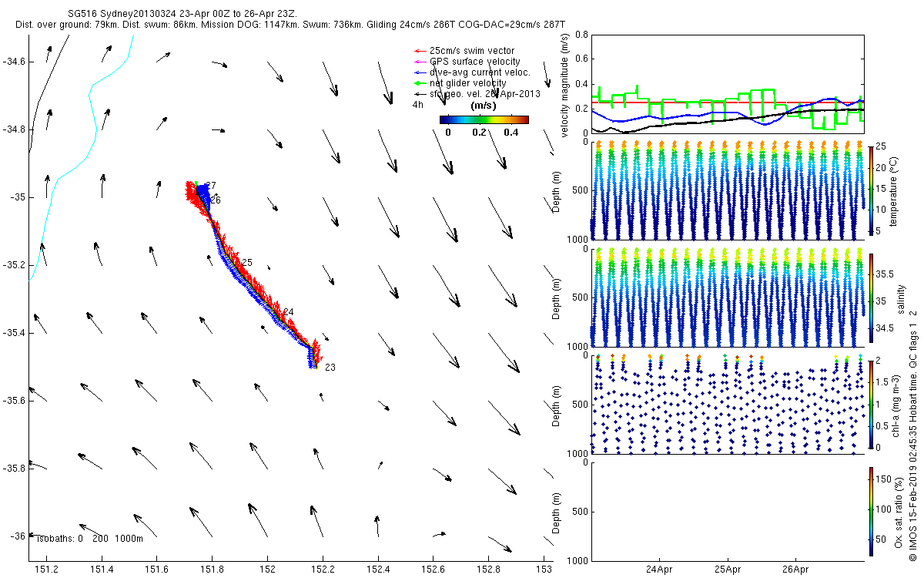Click the "153" longitude tick label
Viewport: 924px width, 578px height.
[544, 570]
